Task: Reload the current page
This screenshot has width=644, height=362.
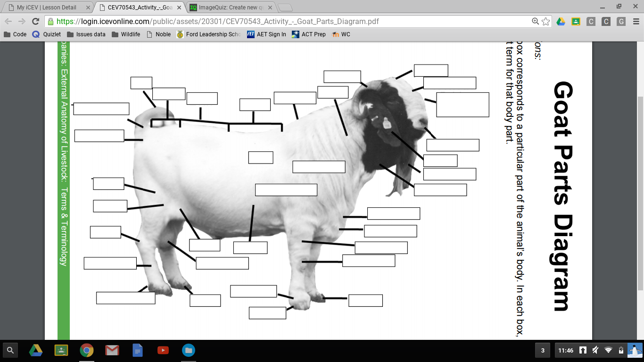Action: click(35, 21)
